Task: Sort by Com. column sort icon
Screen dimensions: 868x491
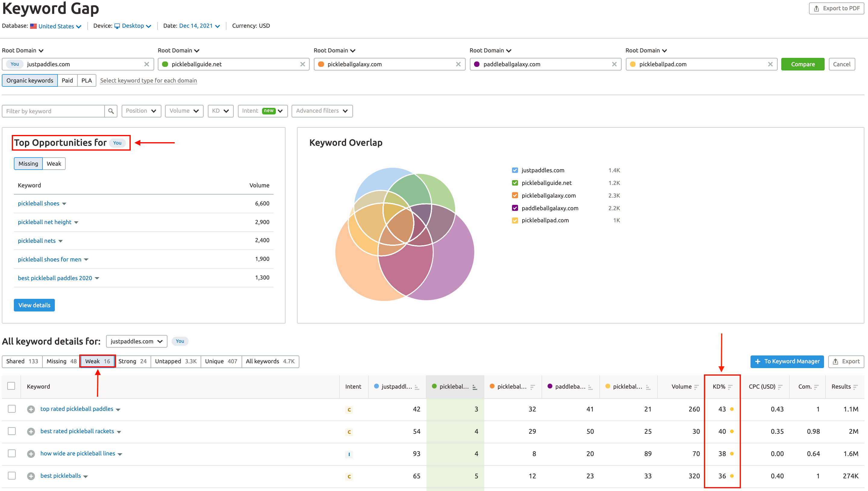Action: coord(816,387)
